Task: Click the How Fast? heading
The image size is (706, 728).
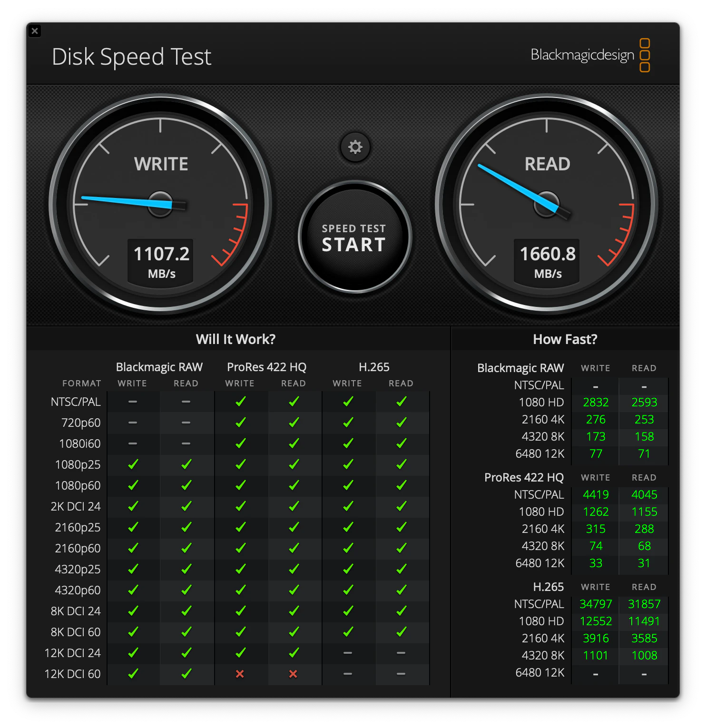Action: 565,339
